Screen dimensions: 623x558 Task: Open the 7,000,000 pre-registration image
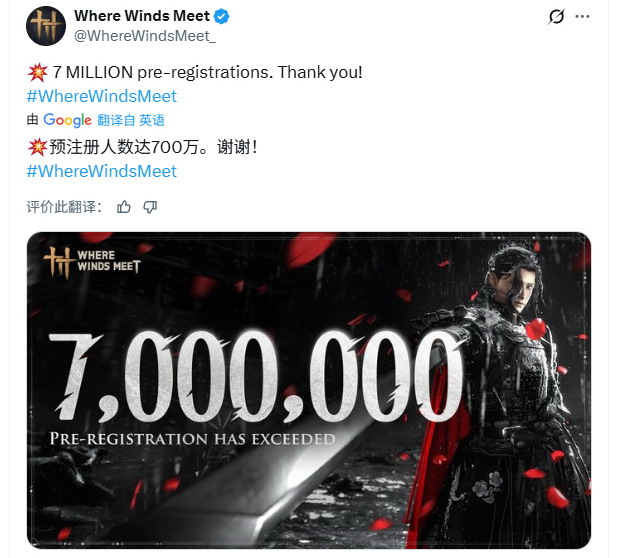309,390
